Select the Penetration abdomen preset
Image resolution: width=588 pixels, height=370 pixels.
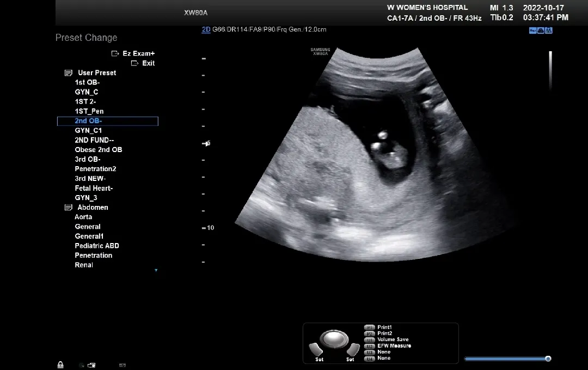pos(94,256)
